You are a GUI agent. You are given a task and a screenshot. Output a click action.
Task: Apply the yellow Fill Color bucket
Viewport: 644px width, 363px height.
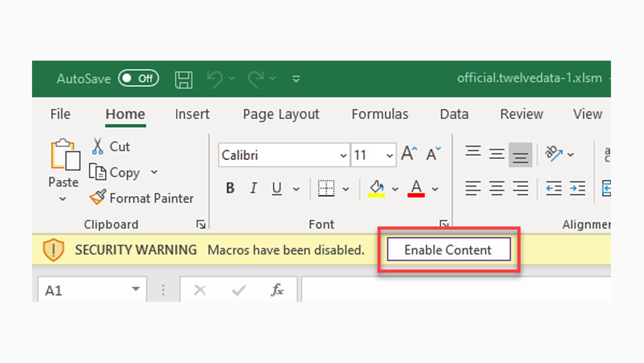(x=377, y=189)
